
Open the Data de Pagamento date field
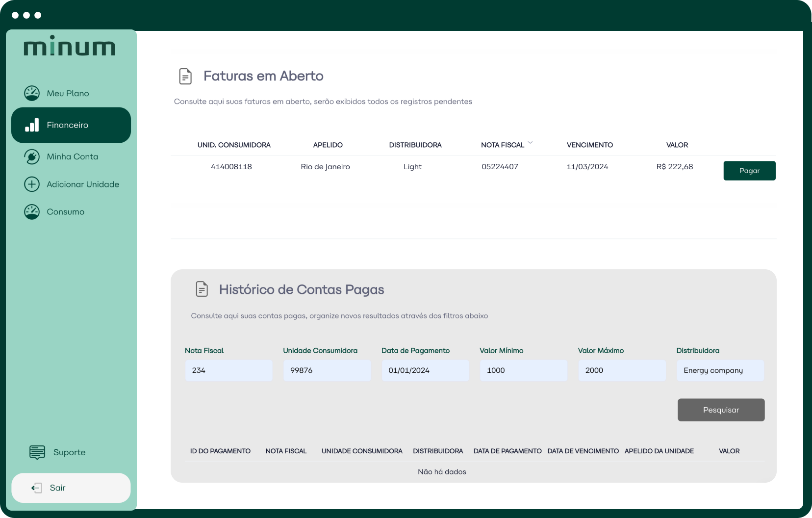tap(425, 370)
